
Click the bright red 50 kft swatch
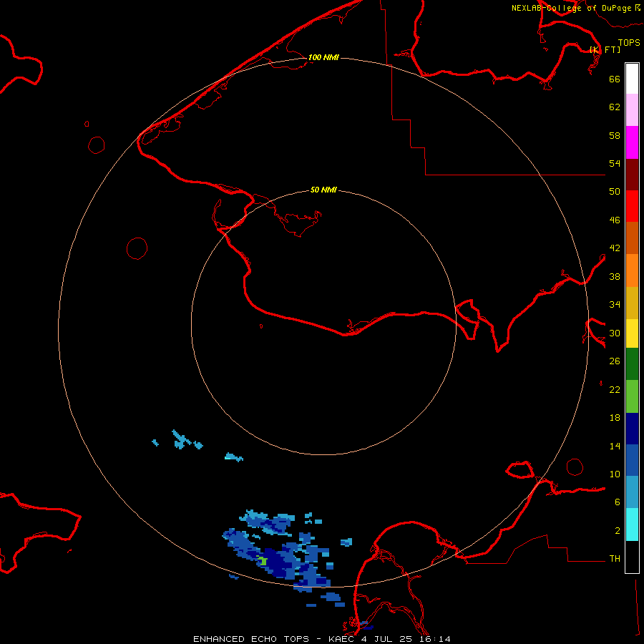632,206
